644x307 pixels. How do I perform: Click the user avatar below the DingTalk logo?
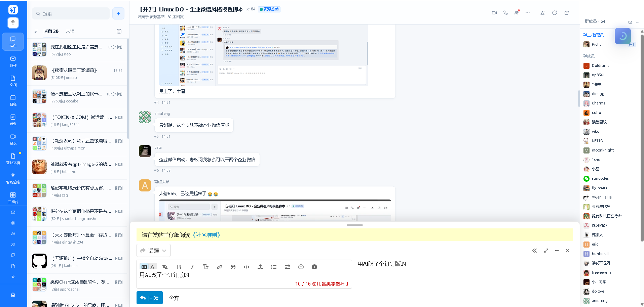tap(13, 23)
